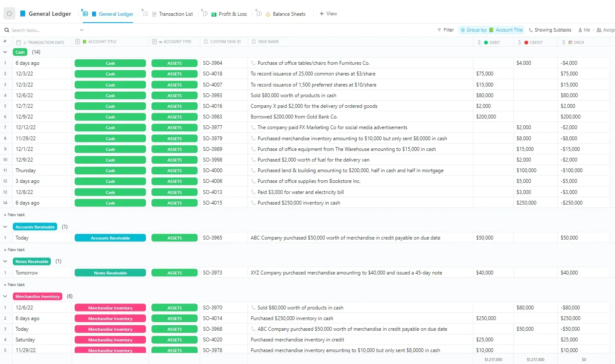Open task Borrowed $200,000 from Gold Bank Co.

click(294, 117)
